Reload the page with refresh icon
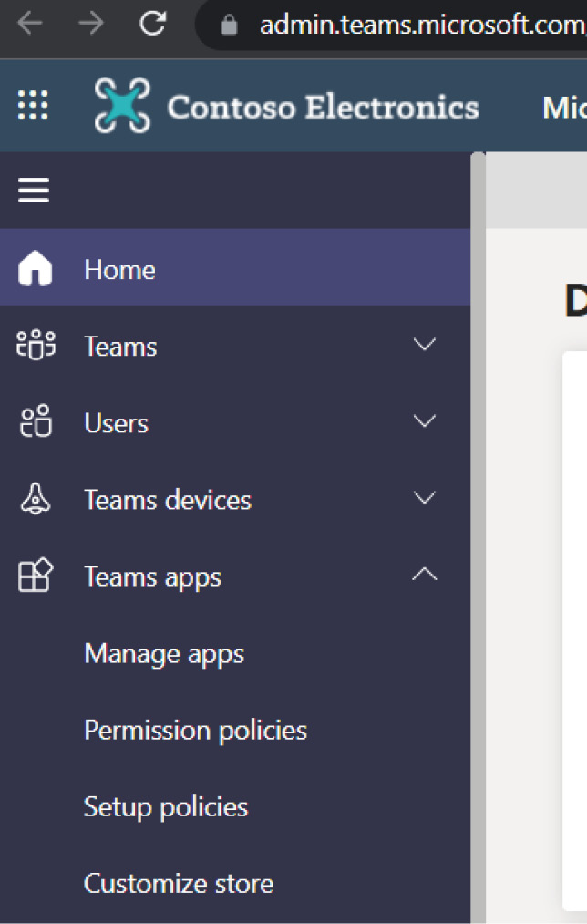 [152, 24]
